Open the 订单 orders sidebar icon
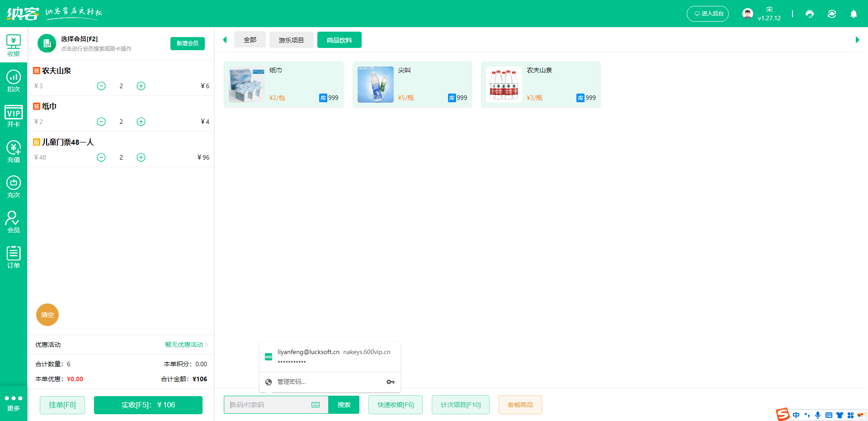This screenshot has width=868, height=421. pos(14,257)
